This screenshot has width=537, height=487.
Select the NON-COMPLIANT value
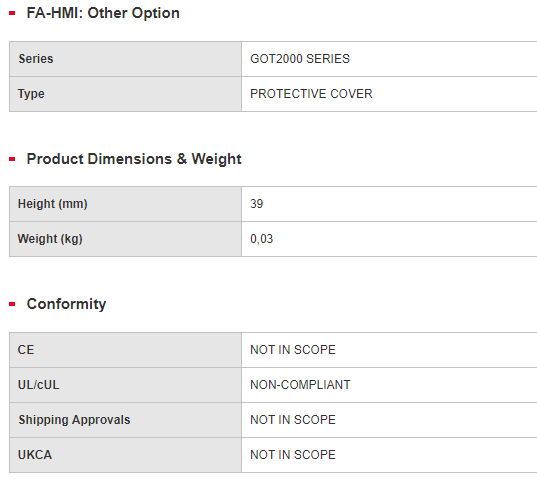[300, 385]
